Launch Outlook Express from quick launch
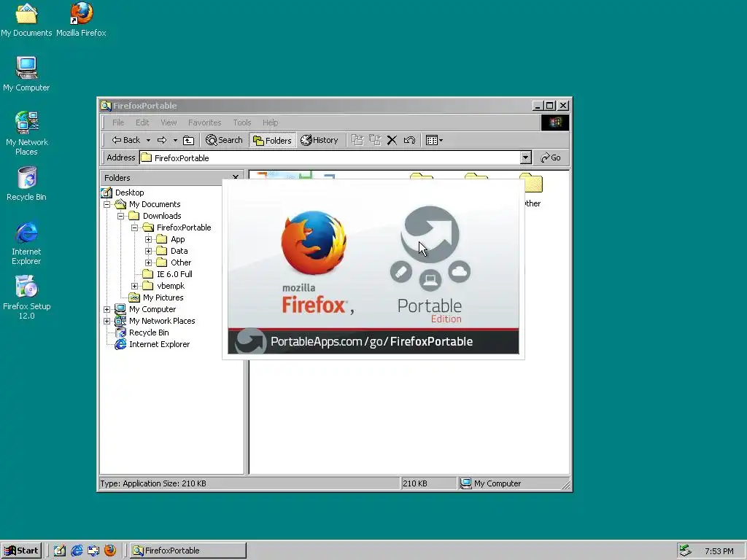Screen dimensions: 747x560 pyautogui.click(x=93, y=551)
